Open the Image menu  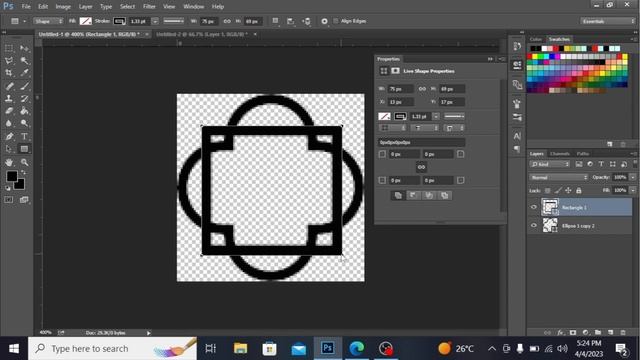click(x=63, y=7)
